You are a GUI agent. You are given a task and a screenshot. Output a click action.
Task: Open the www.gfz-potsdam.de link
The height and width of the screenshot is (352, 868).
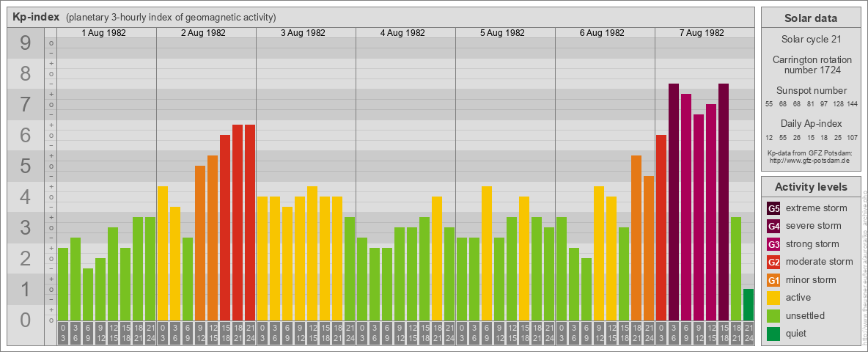(x=811, y=160)
